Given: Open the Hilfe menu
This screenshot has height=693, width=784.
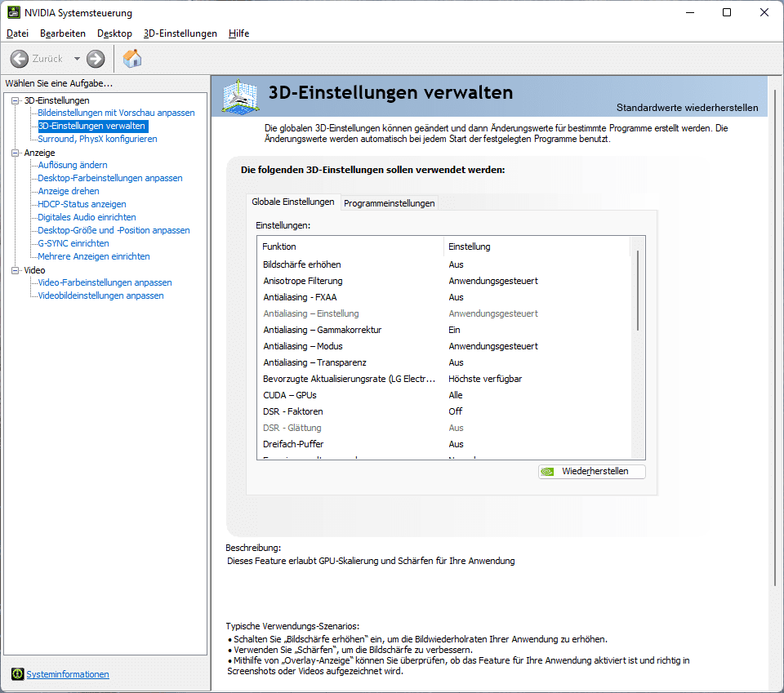Looking at the screenshot, I should tap(239, 33).
